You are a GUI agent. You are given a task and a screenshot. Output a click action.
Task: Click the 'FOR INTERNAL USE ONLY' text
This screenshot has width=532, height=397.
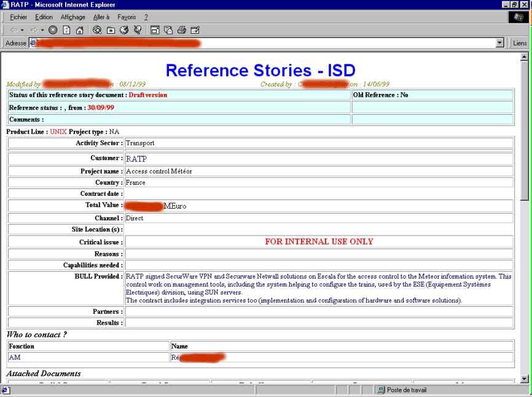pos(319,241)
